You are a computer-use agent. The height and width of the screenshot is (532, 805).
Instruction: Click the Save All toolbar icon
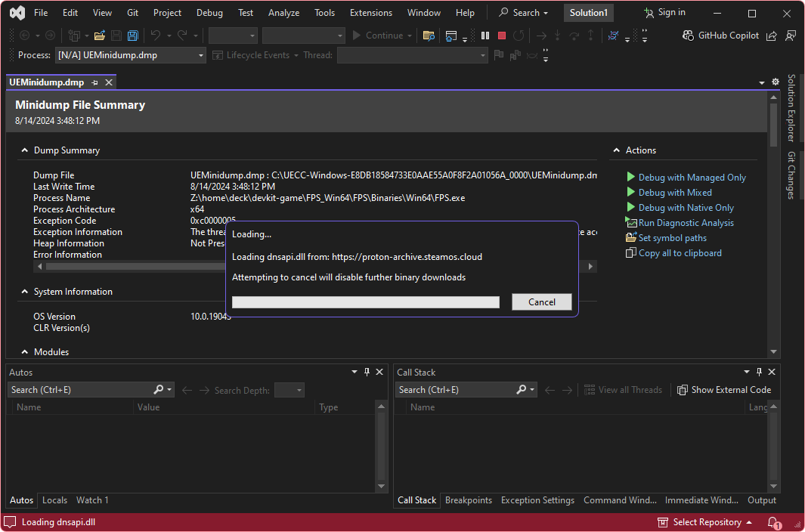click(x=133, y=36)
